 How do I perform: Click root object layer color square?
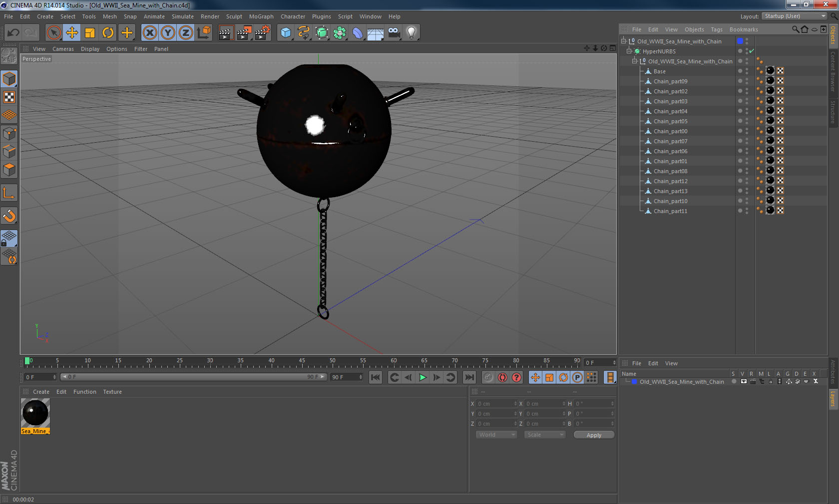coord(740,41)
